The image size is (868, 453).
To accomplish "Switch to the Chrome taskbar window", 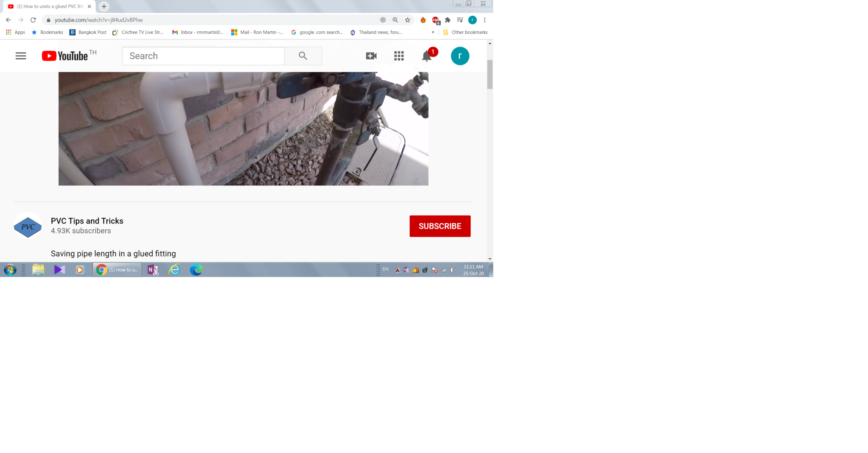I will [117, 270].
